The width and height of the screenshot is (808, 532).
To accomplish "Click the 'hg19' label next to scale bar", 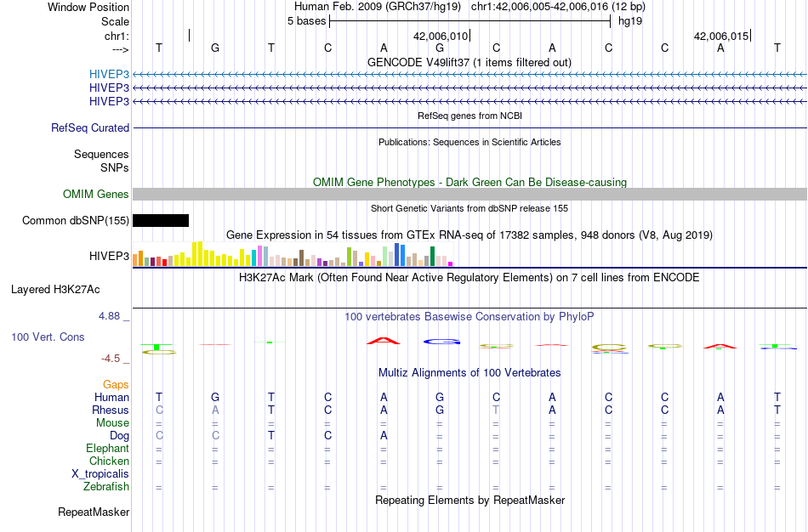I will pos(630,21).
